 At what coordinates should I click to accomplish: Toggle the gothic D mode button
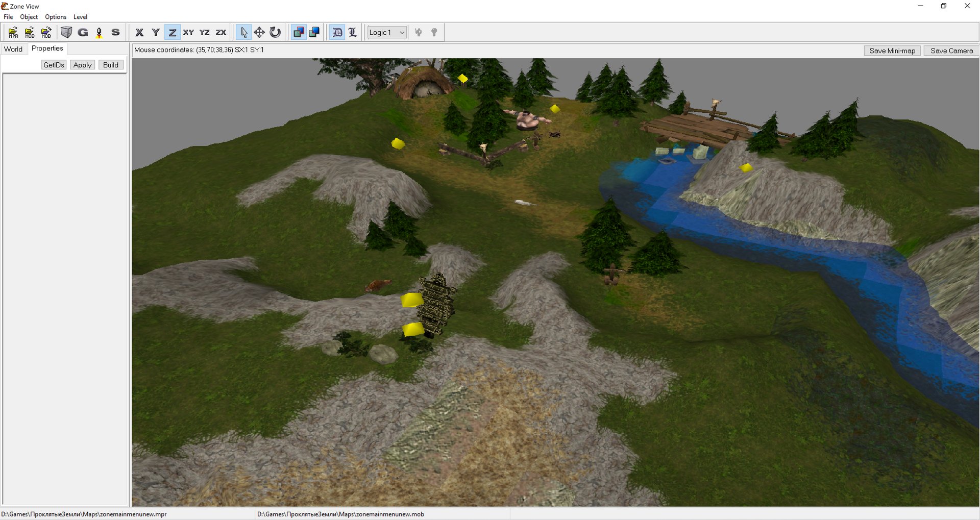pos(337,33)
